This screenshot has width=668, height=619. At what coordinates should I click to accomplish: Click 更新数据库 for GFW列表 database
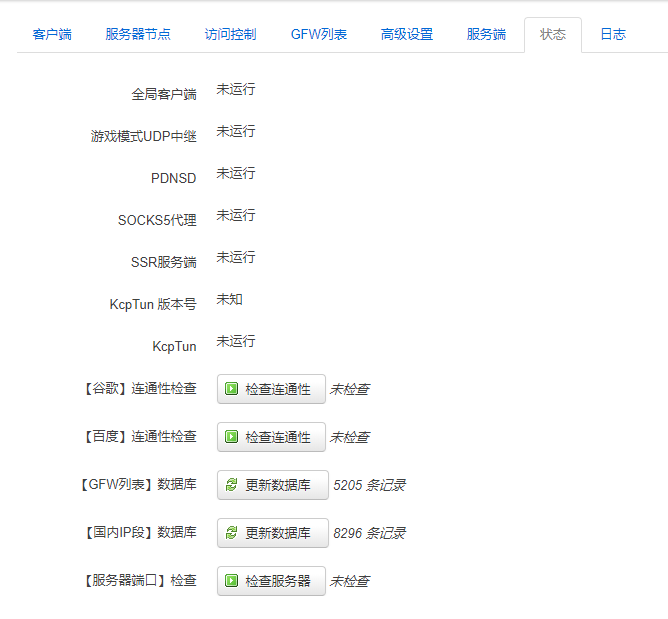click(273, 485)
